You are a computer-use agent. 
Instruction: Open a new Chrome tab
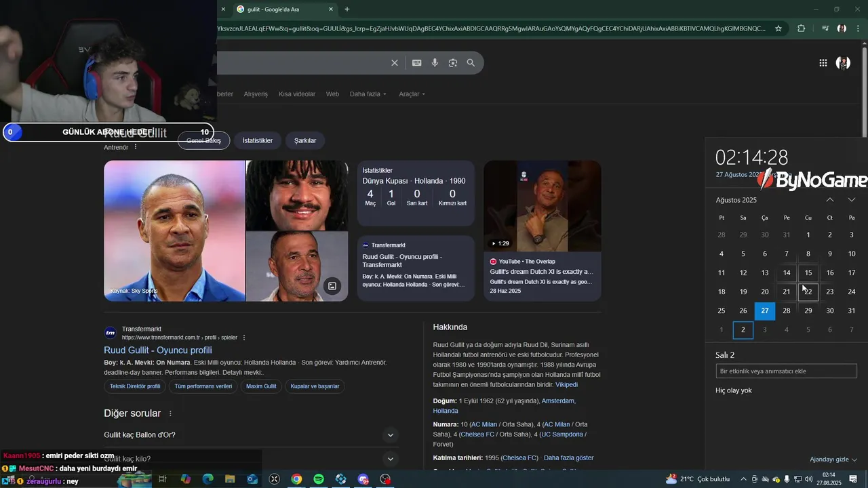[x=347, y=9]
